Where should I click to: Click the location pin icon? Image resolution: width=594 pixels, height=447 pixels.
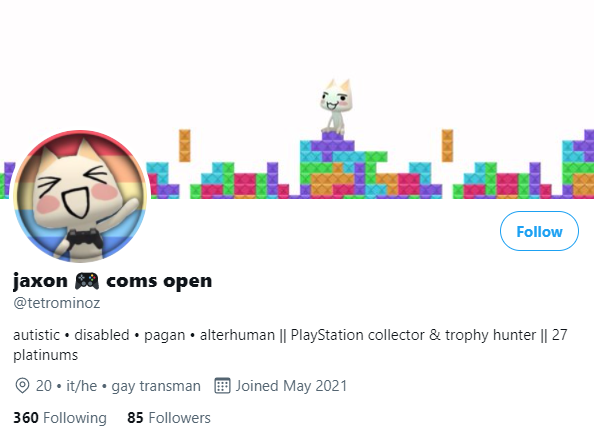22,386
